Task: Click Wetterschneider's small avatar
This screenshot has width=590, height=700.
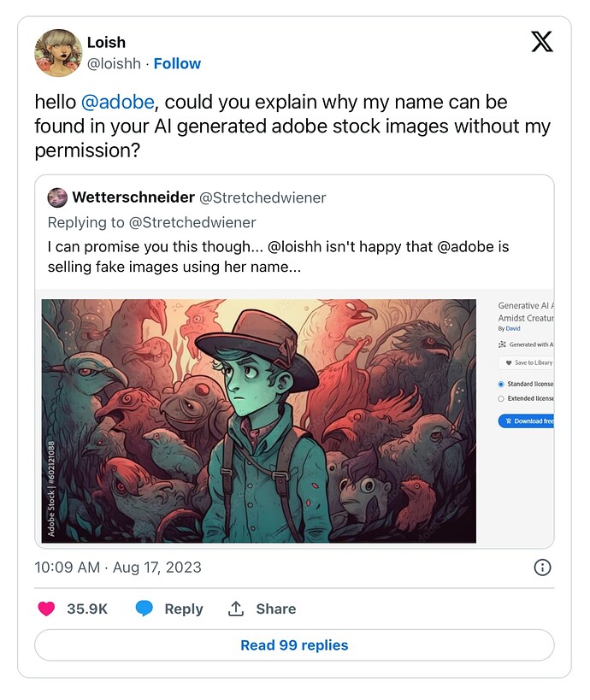Action: (57, 197)
